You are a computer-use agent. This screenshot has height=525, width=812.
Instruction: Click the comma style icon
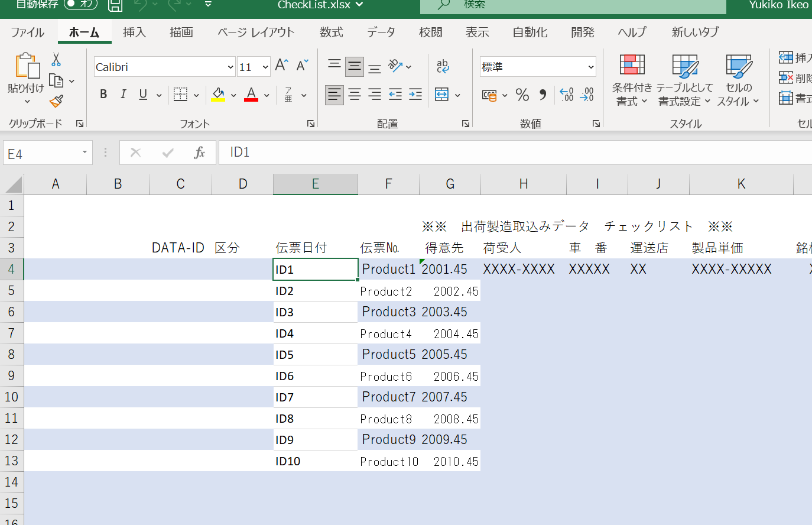(x=543, y=95)
